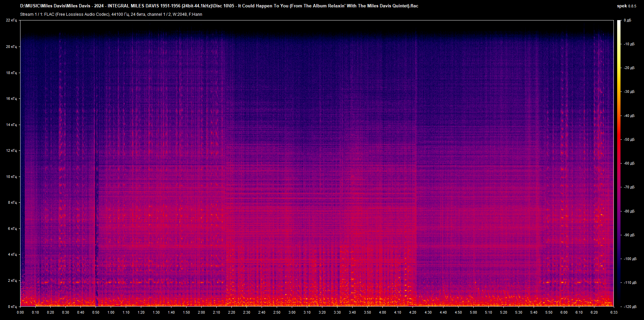Pick the 5:30 time axis label
The height and width of the screenshot is (320, 644).
[x=519, y=312]
